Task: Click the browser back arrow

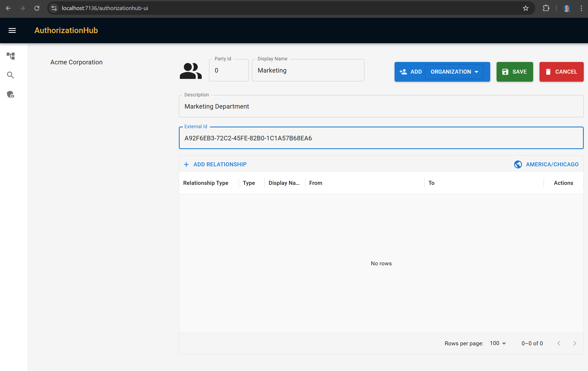Action: coord(8,8)
